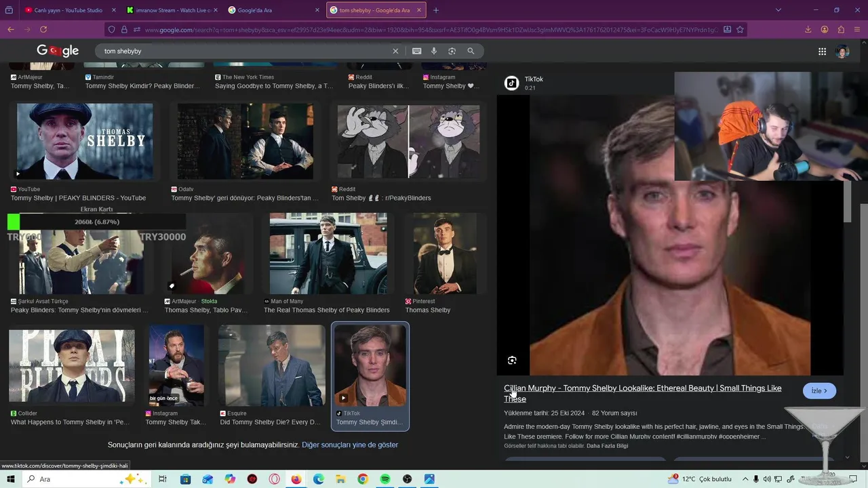Open the Reddit Tom cat meme thumbnail

[408, 142]
